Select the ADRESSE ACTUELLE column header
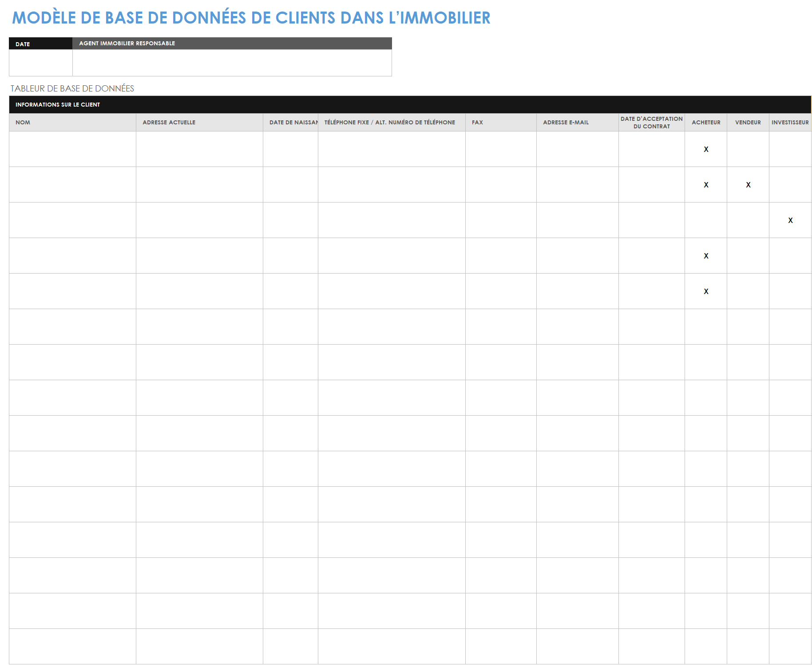 199,123
